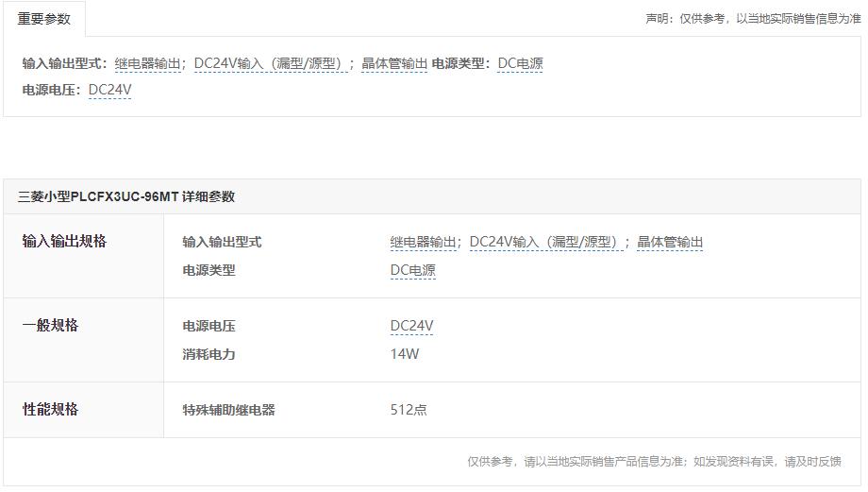
Task: Click the 声明 disclaimer text at top right
Action: [753, 19]
